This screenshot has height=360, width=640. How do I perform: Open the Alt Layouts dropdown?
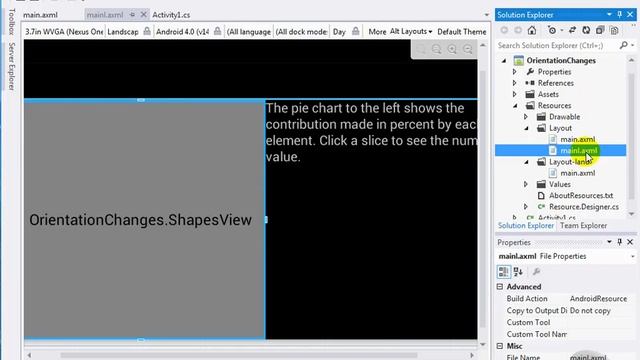[411, 31]
